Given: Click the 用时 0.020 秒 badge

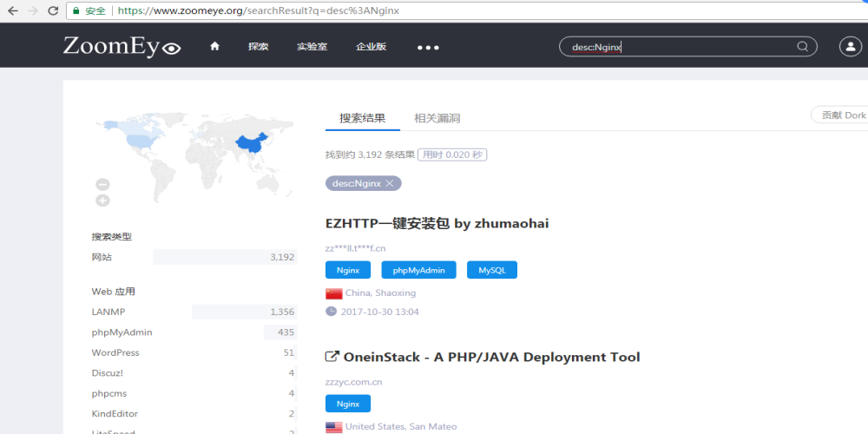Looking at the screenshot, I should pos(452,155).
